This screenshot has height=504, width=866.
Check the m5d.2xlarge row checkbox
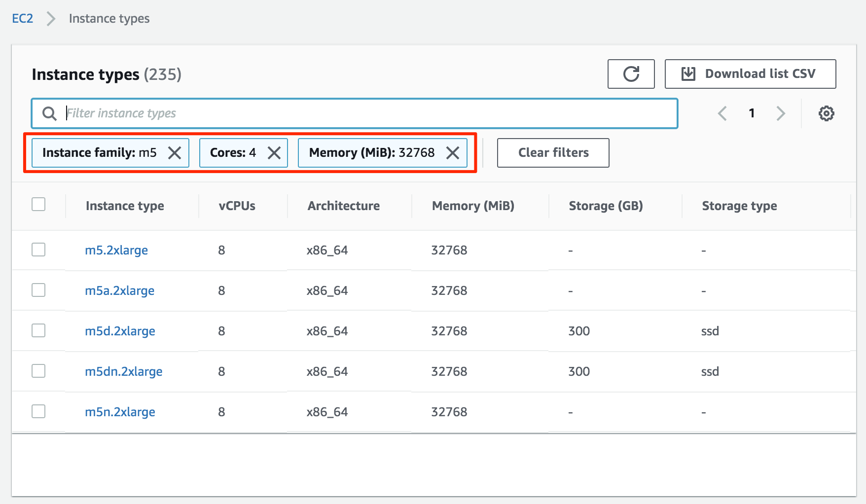pos(38,330)
